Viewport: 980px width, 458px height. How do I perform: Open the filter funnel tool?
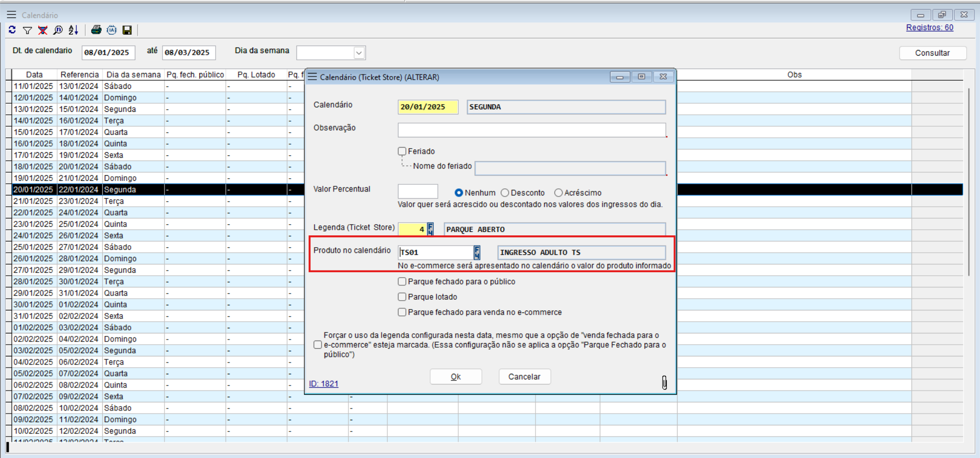[x=28, y=31]
